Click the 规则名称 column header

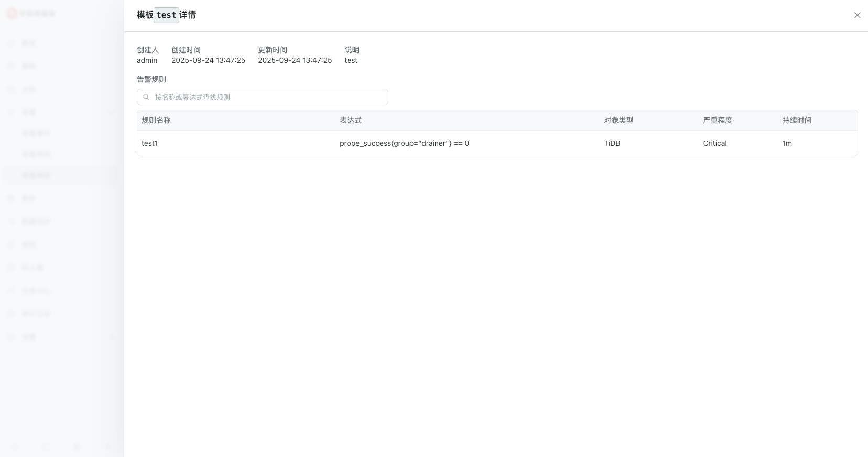coord(156,120)
